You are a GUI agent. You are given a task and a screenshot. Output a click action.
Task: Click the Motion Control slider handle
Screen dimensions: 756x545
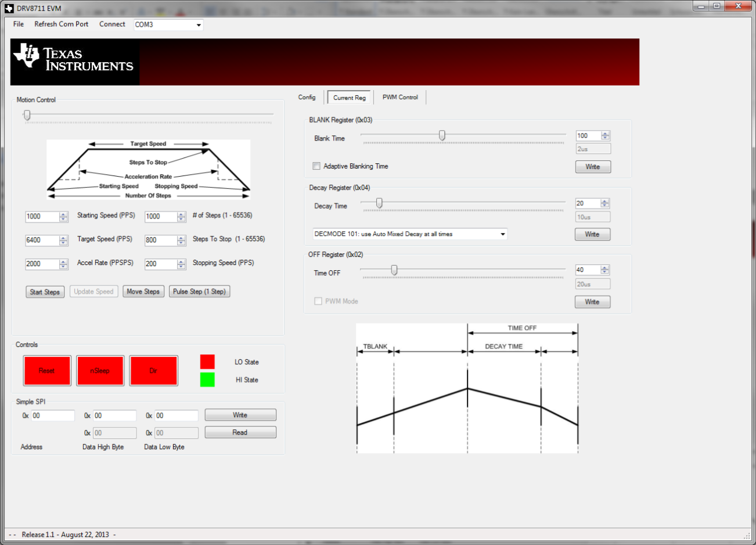27,116
